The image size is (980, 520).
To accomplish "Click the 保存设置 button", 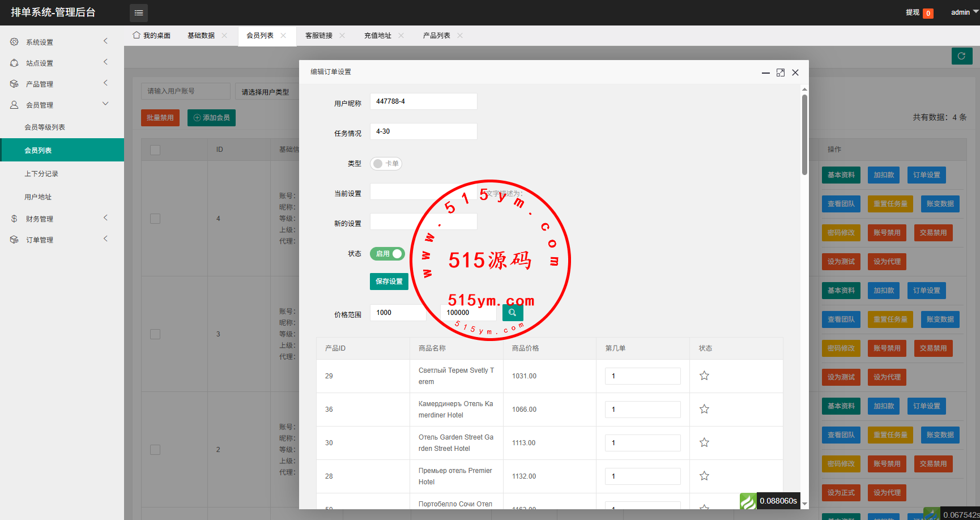I will (x=389, y=282).
